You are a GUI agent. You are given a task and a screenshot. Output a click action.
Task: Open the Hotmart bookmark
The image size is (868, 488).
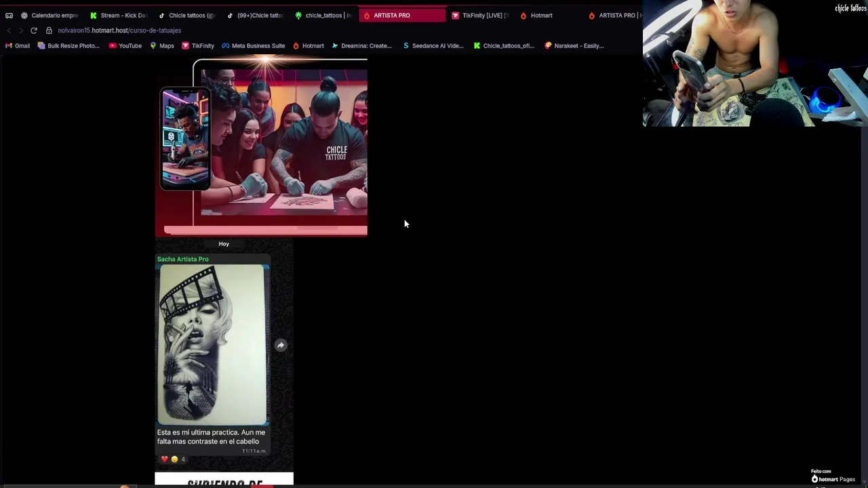click(308, 45)
